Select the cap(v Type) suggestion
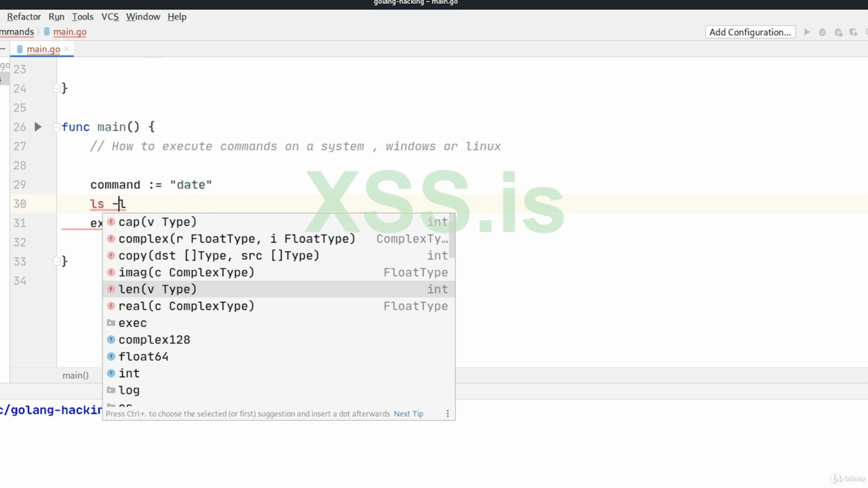The image size is (868, 488). [x=278, y=222]
